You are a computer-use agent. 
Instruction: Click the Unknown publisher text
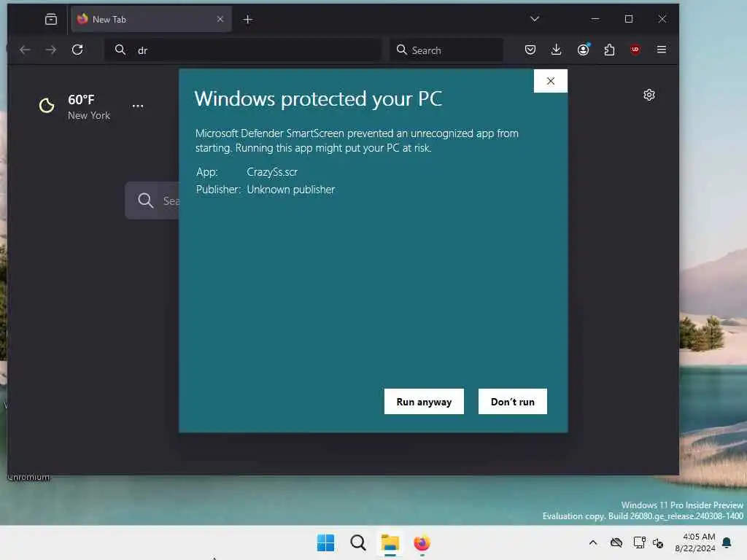pyautogui.click(x=290, y=190)
